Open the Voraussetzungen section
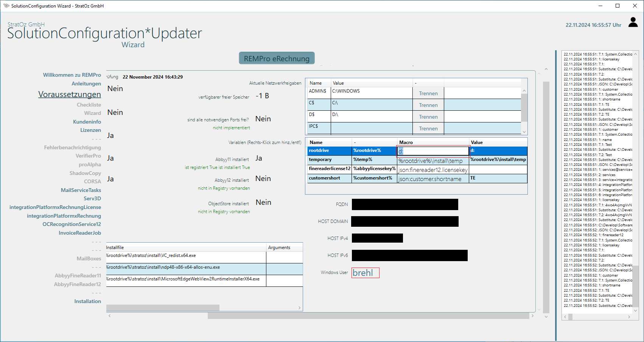644x342 pixels. (70, 94)
